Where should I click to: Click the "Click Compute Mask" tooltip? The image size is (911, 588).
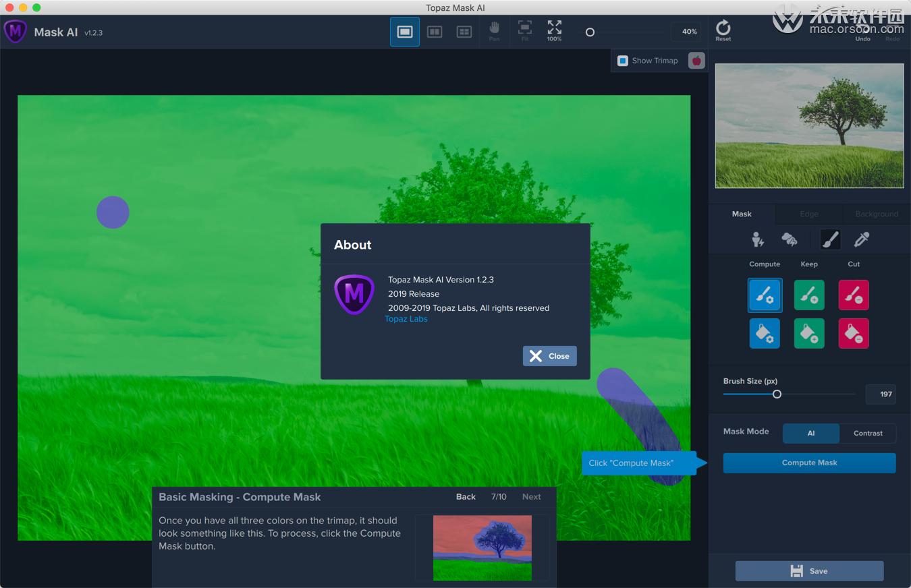click(x=639, y=463)
